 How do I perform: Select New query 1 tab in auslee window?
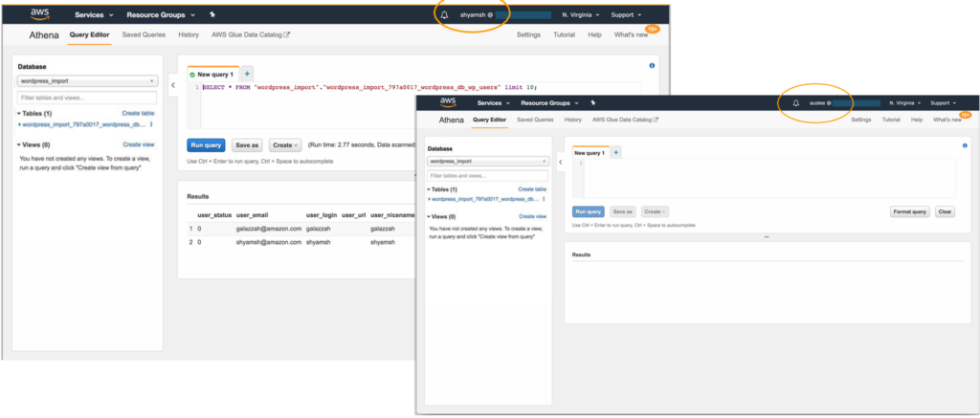(590, 153)
